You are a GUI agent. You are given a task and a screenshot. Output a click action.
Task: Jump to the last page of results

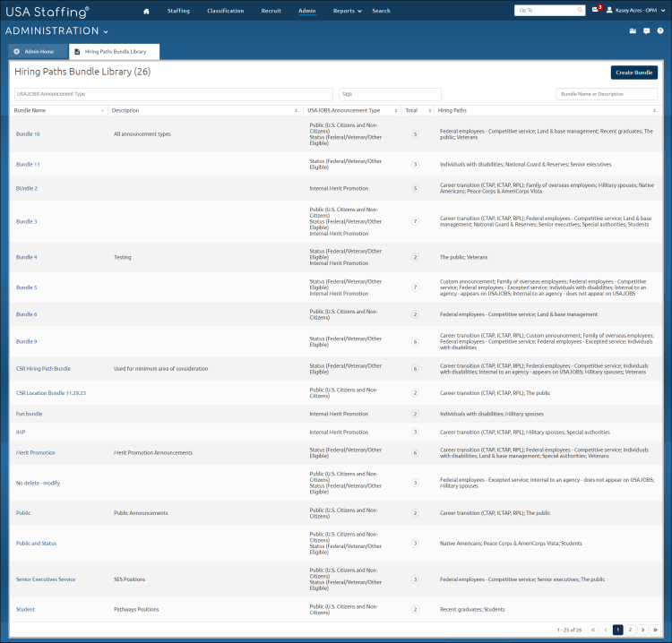pos(655,630)
